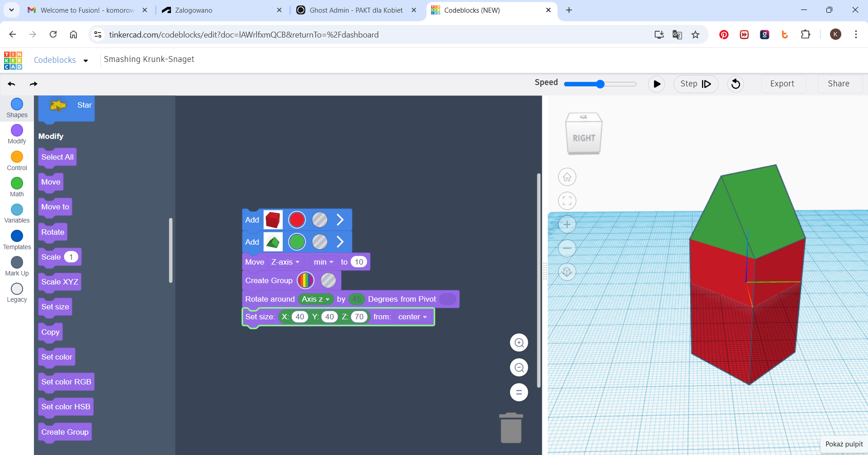The height and width of the screenshot is (455, 868).
Task: Open the Z-axis dropdown in the Move block
Action: coord(285,262)
